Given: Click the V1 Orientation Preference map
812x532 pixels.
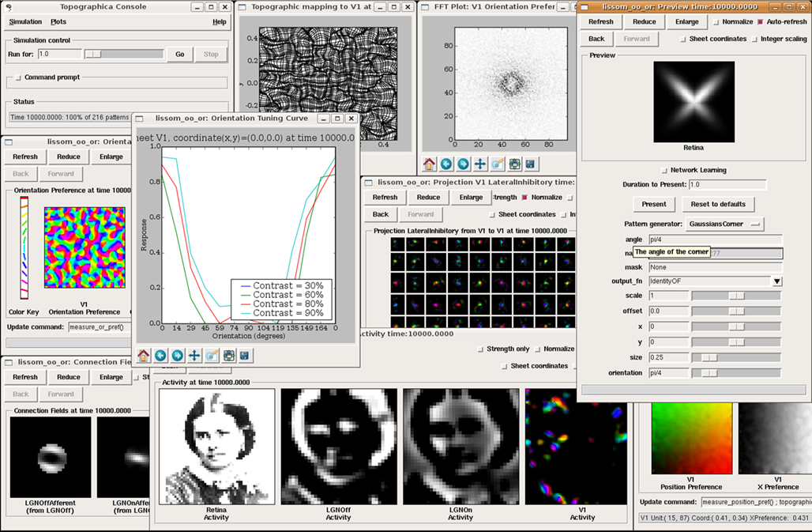Looking at the screenshot, I should coord(85,247).
